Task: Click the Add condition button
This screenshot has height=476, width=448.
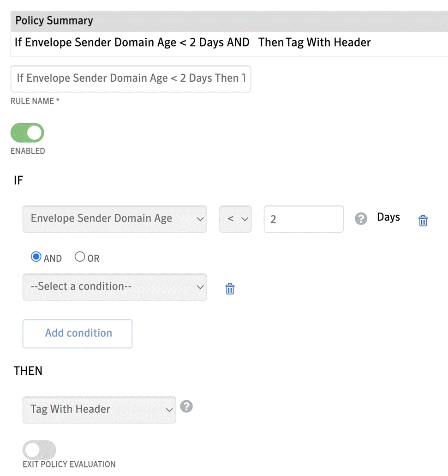Action: pyautogui.click(x=78, y=333)
